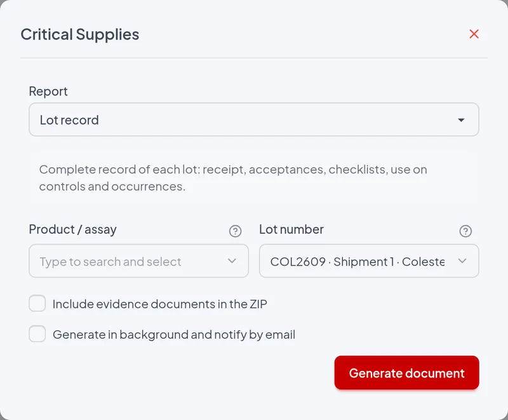Click the Report dropdown caret arrow
This screenshot has height=420, width=508.
(461, 120)
